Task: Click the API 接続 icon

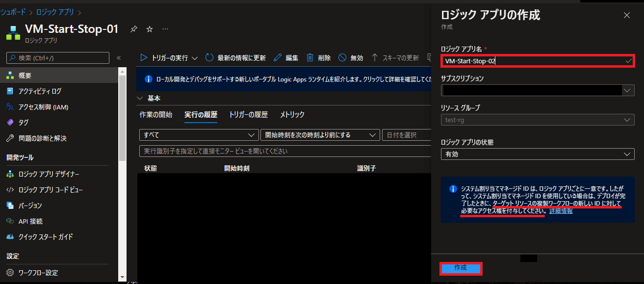Action: [x=10, y=221]
